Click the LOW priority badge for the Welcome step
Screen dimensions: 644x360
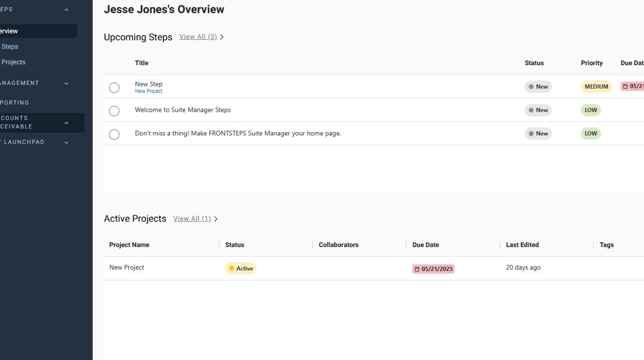[591, 110]
